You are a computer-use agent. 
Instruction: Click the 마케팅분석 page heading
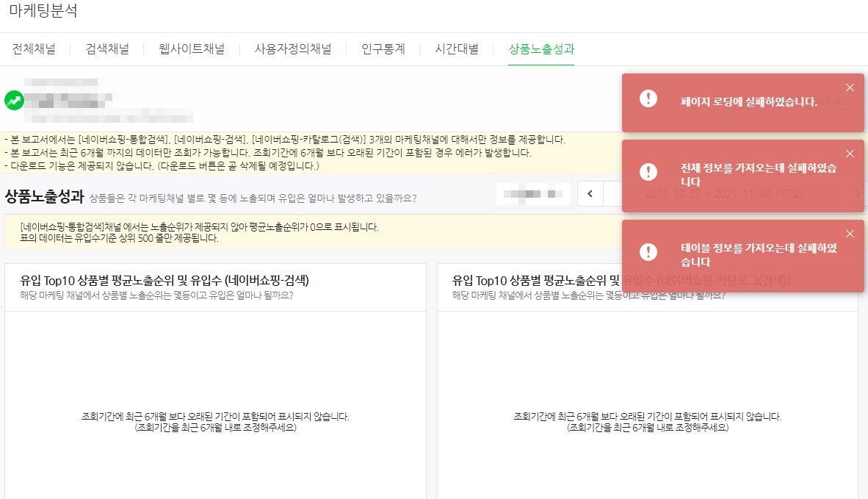click(x=43, y=11)
